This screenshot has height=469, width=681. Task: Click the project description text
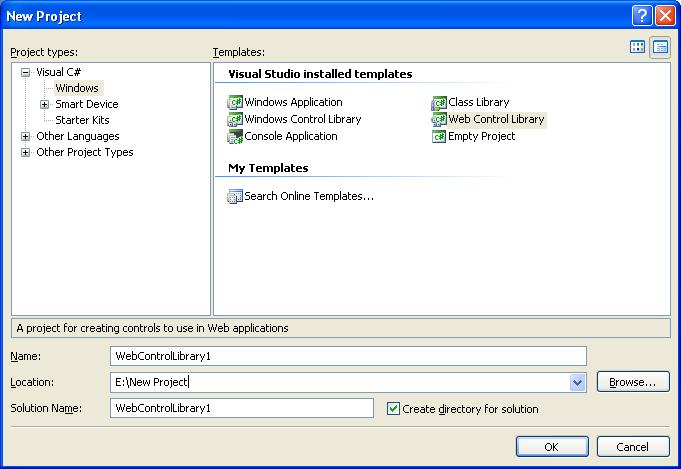coord(152,328)
